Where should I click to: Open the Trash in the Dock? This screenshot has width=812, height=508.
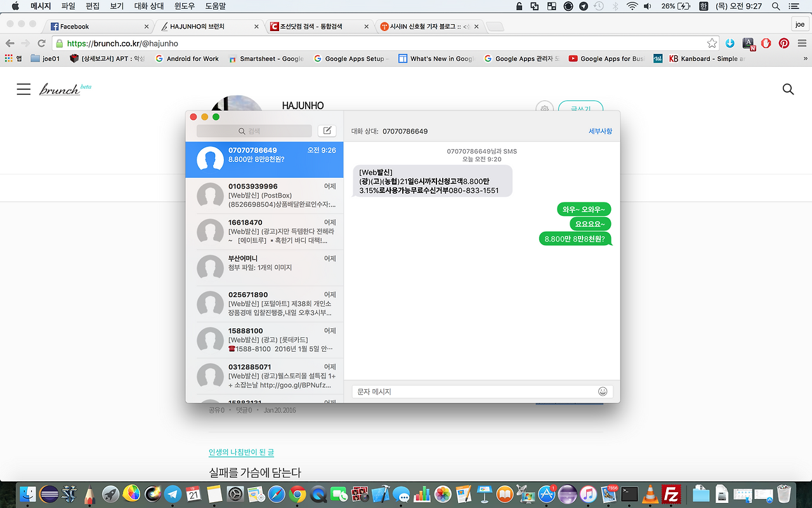point(784,494)
